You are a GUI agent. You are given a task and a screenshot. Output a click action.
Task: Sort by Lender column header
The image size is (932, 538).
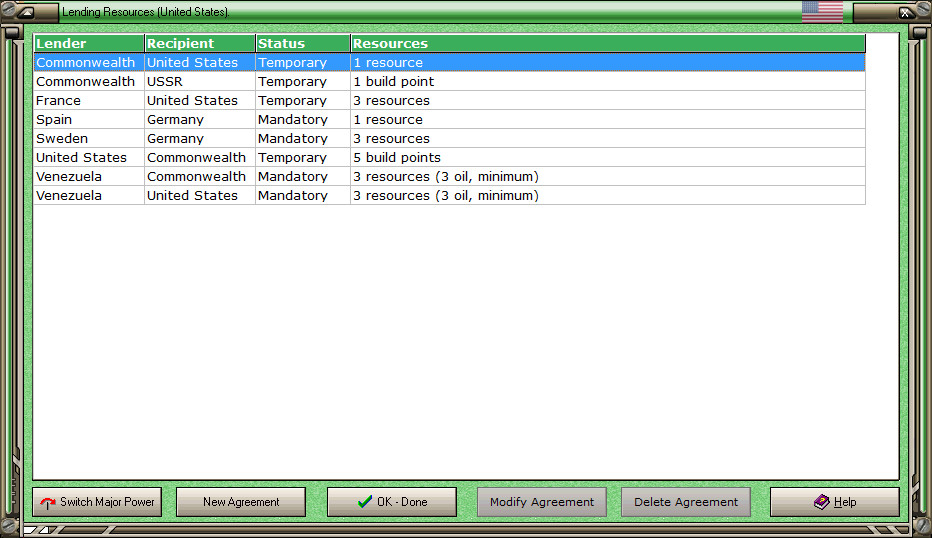click(89, 43)
